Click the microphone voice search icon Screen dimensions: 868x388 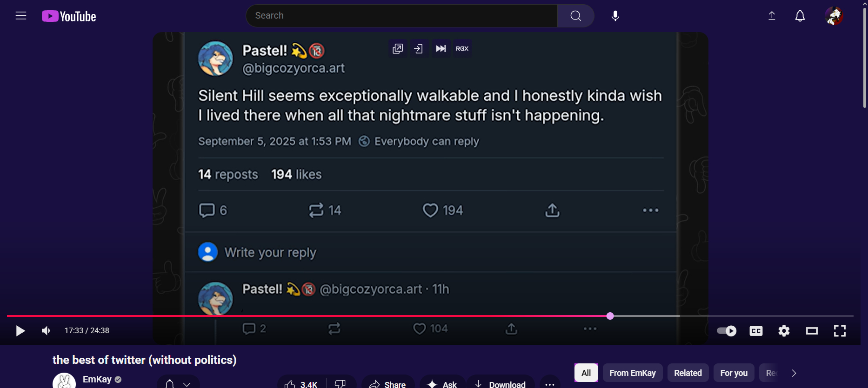coord(615,16)
